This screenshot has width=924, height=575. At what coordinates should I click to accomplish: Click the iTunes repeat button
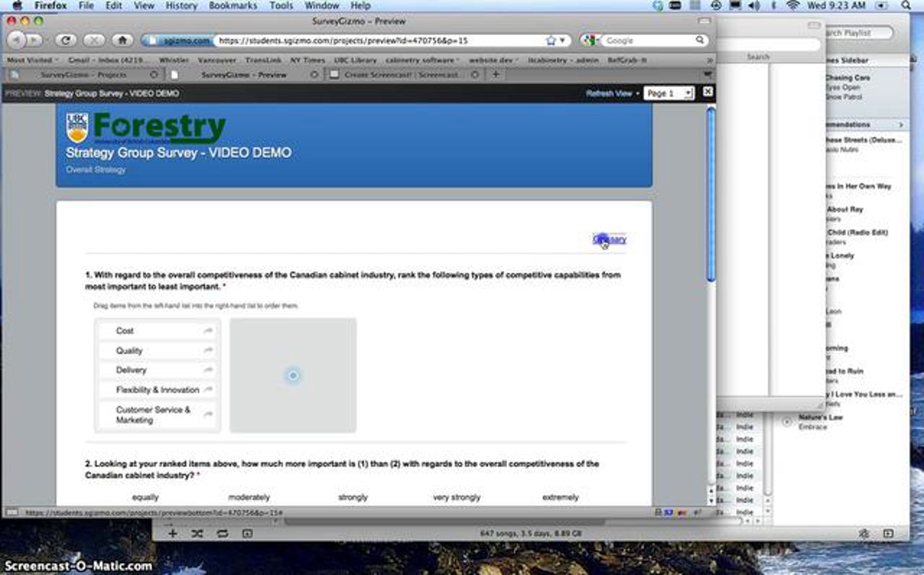click(x=223, y=533)
